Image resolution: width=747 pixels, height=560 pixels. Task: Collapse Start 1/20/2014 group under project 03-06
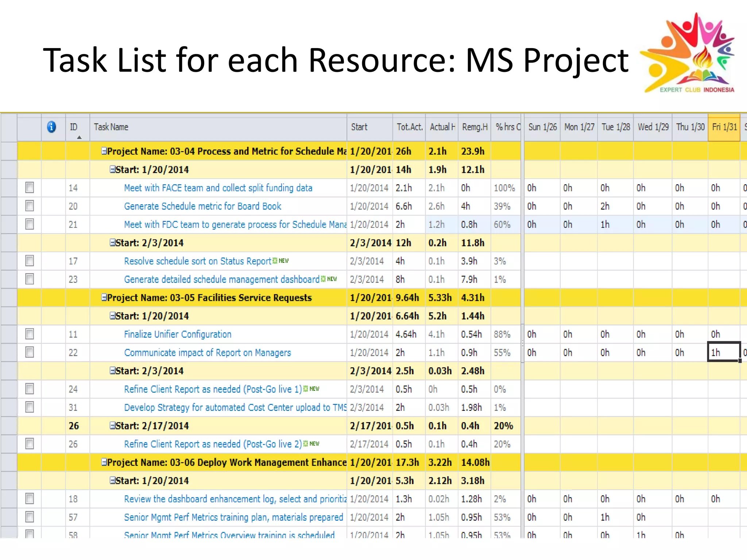(113, 480)
